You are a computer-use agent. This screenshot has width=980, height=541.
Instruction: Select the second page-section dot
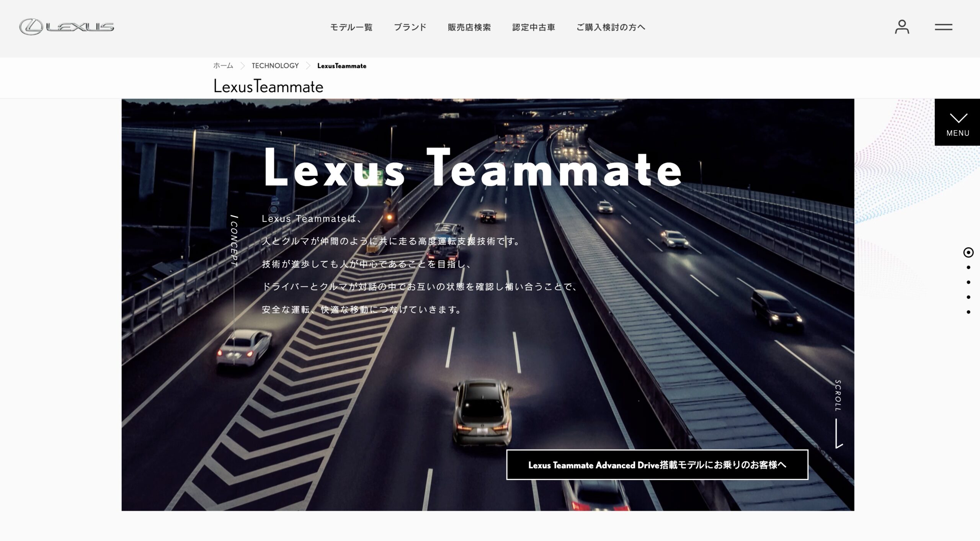coord(968,267)
